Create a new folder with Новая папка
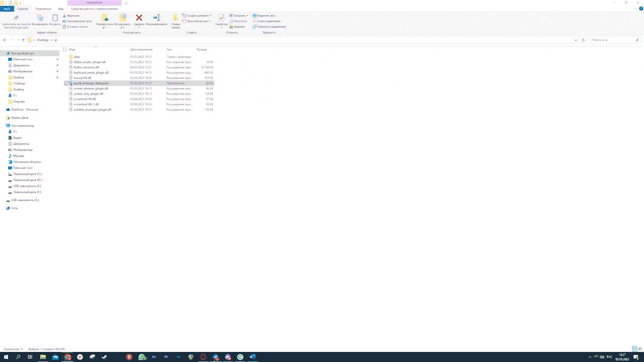Screen dimensions: 644x362 (x=176, y=21)
